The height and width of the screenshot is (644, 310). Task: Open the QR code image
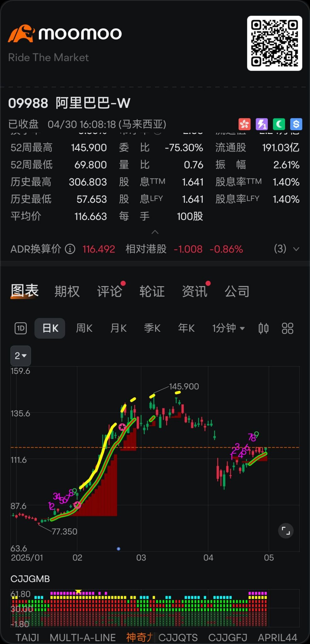click(x=274, y=43)
